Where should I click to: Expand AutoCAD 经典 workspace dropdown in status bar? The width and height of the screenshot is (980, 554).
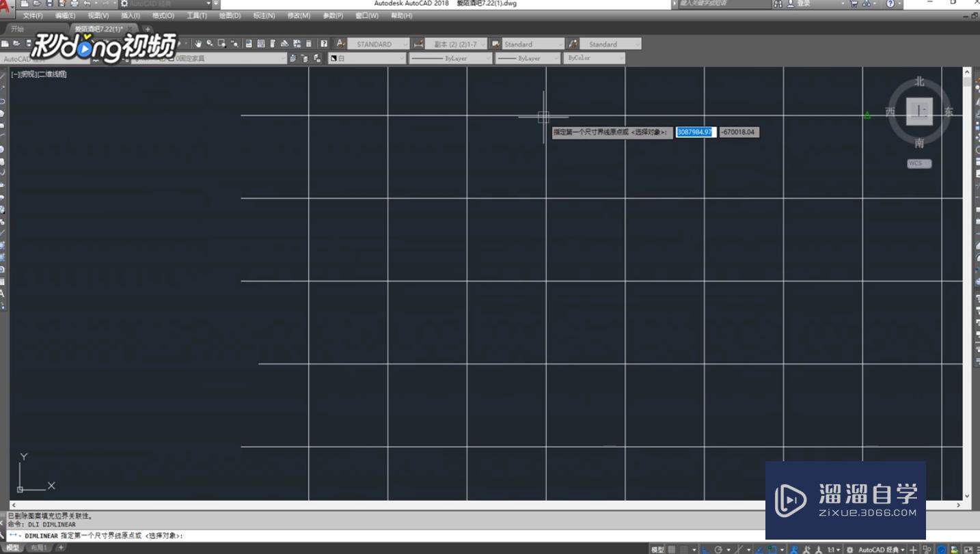click(x=881, y=549)
